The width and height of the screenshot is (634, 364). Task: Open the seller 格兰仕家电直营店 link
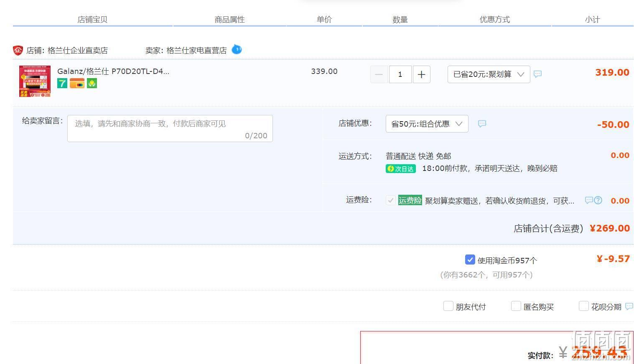coord(196,51)
